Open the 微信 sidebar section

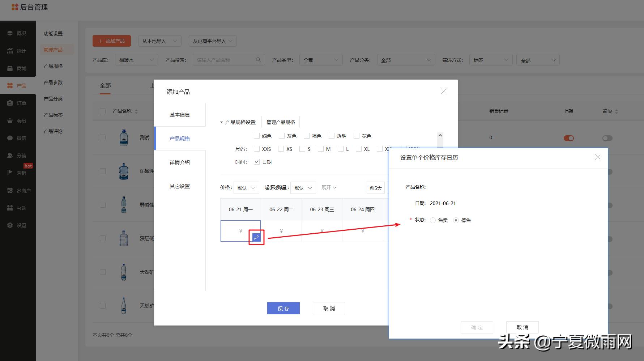tap(18, 138)
